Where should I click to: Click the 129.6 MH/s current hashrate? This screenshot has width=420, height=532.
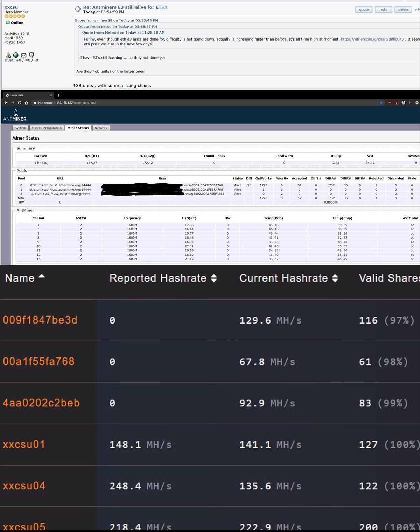point(270,320)
